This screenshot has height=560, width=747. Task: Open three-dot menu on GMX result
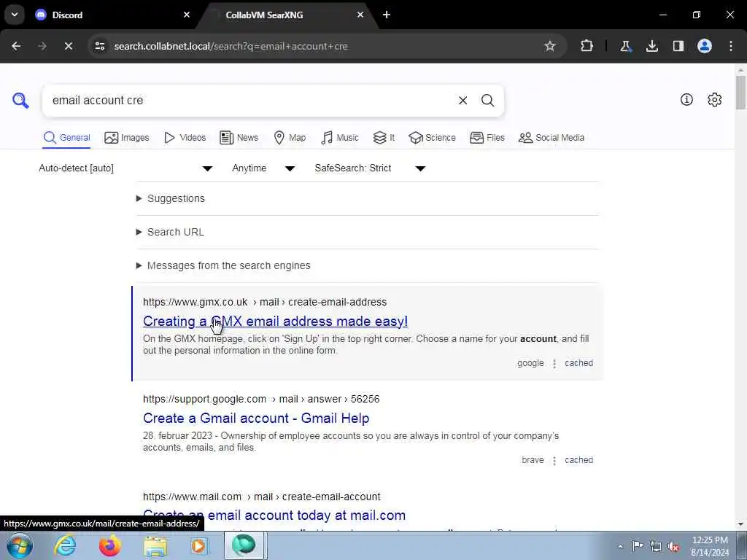pos(554,364)
